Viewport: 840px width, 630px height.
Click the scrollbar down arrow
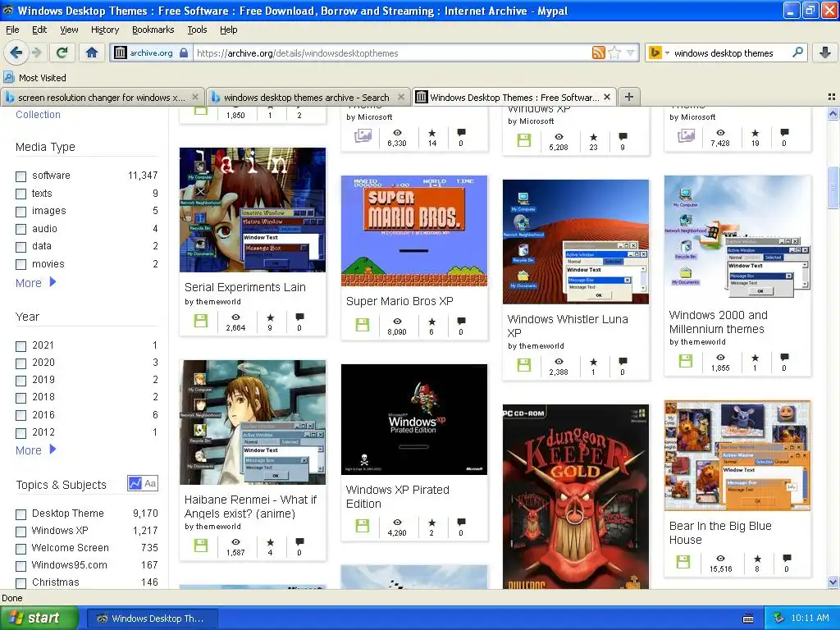833,582
